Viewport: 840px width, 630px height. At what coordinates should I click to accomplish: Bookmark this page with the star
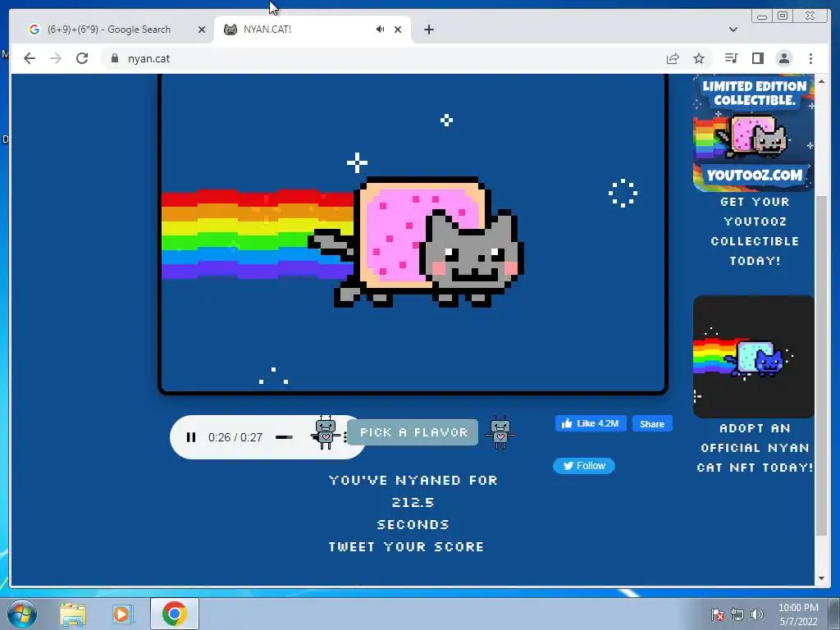coord(699,58)
